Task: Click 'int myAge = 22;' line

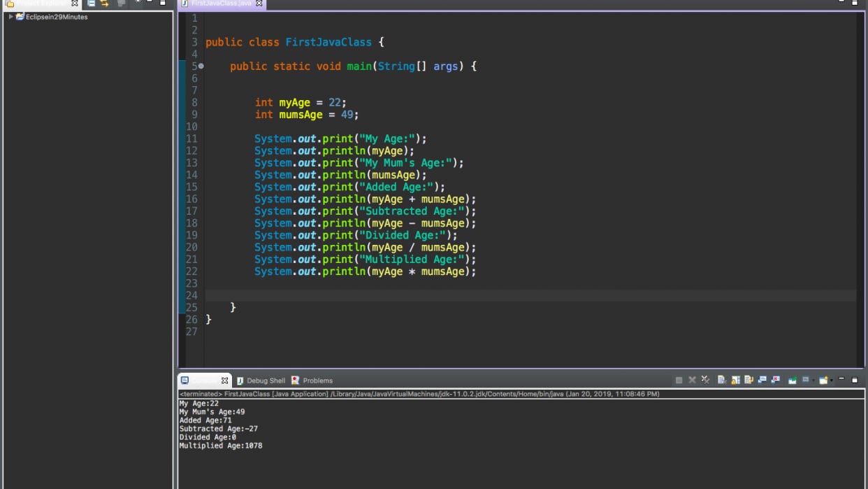Action: tap(301, 103)
